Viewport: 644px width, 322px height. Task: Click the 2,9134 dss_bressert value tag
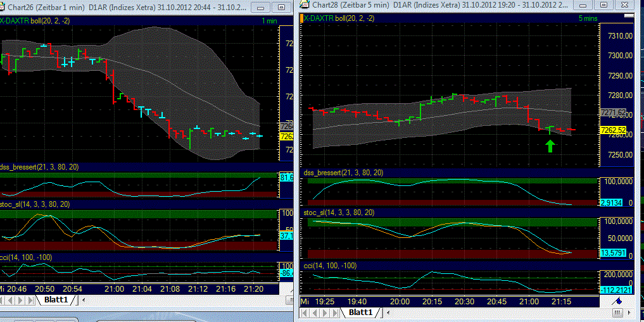tap(610, 202)
